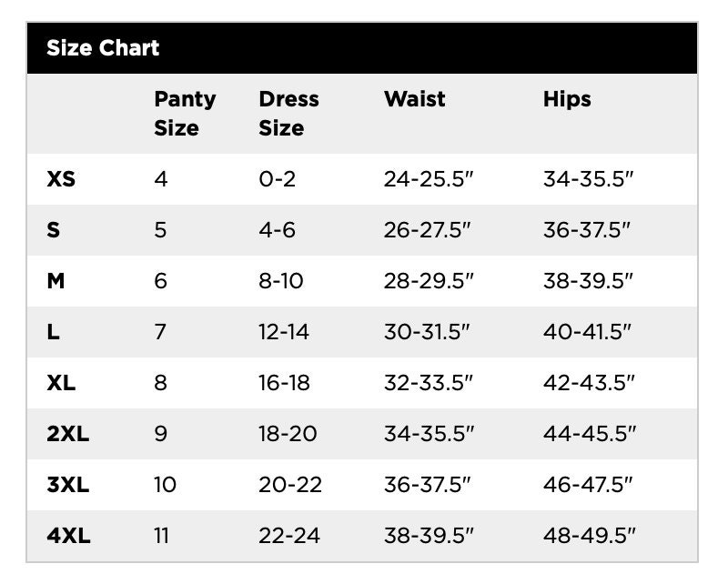The width and height of the screenshot is (728, 584).
Task: Click the Hips column header
Action: pyautogui.click(x=567, y=99)
